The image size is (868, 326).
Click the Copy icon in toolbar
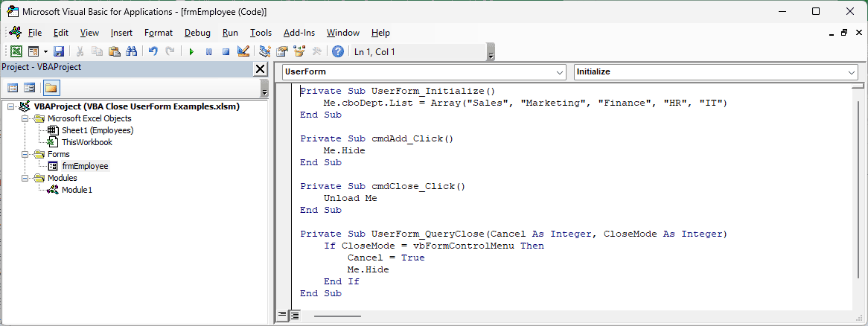point(97,51)
